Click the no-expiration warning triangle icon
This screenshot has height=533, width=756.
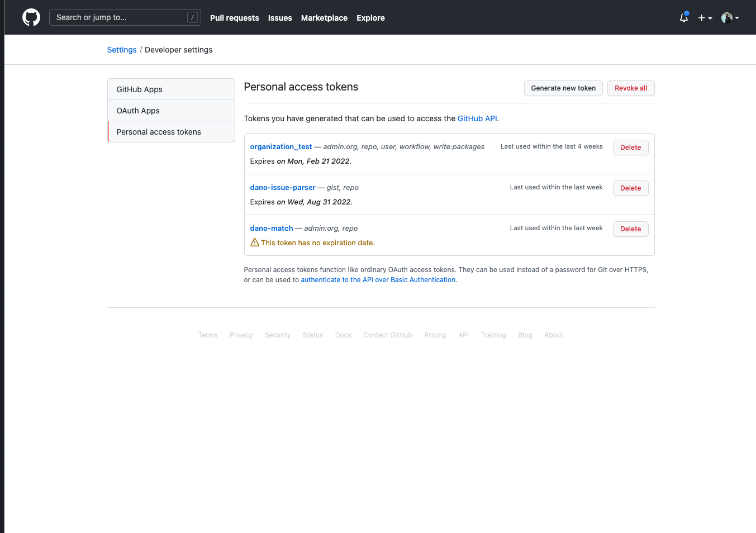[255, 242]
